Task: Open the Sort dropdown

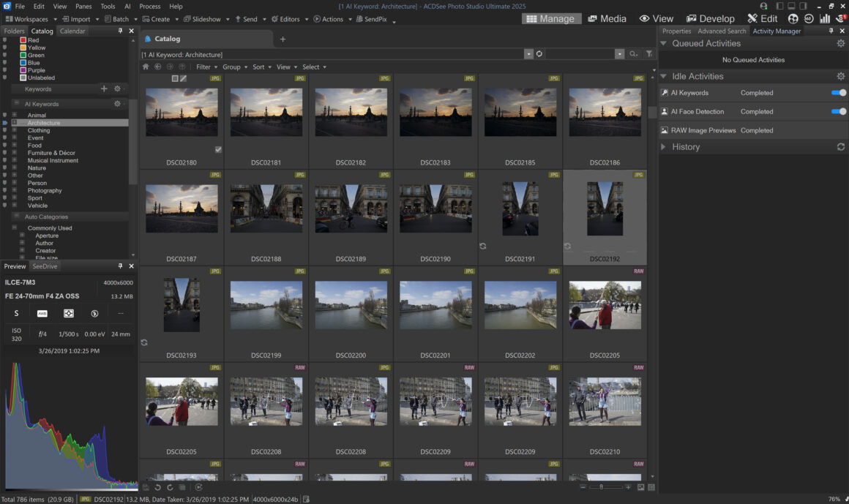Action: (262, 67)
